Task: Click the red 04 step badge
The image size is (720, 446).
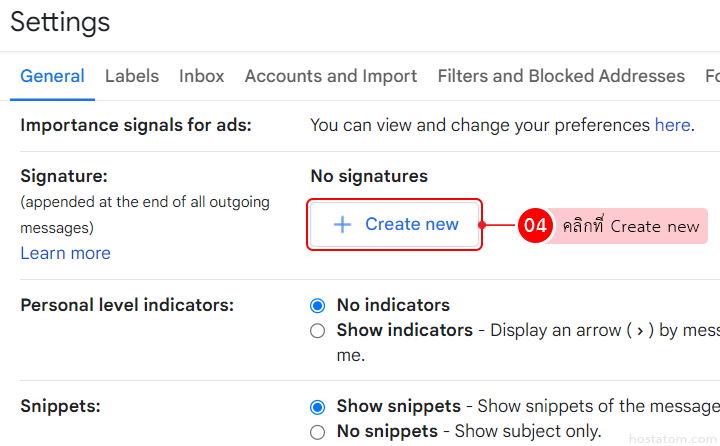Action: click(535, 226)
